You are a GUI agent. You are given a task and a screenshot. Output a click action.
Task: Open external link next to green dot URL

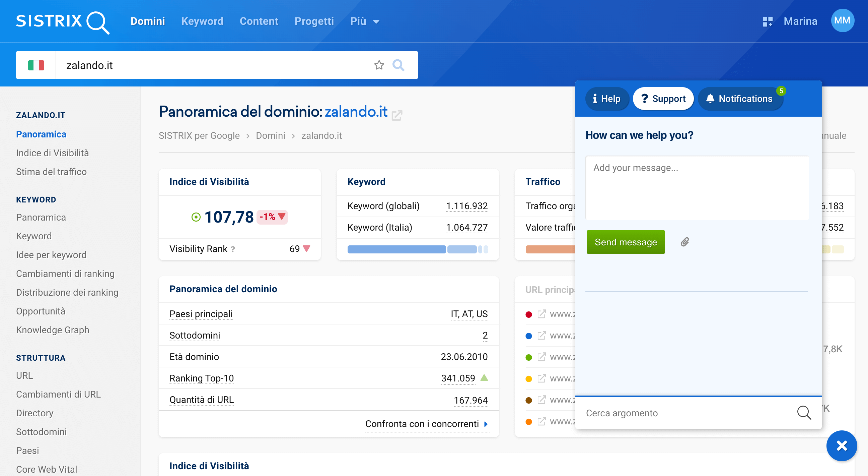pos(541,357)
